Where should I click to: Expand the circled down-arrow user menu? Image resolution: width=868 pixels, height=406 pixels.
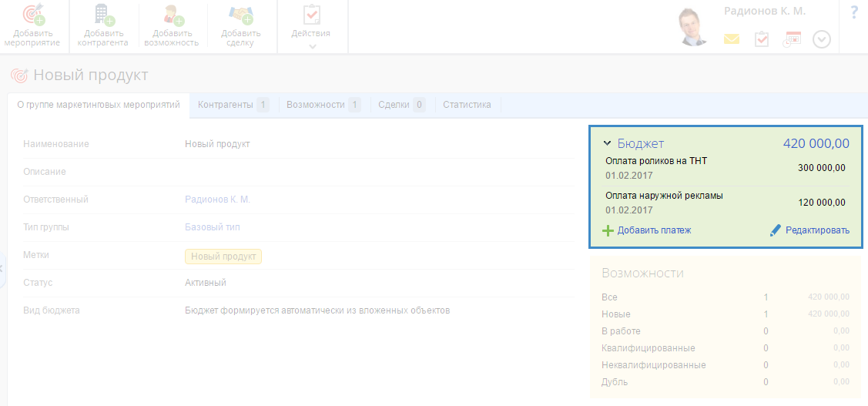822,39
